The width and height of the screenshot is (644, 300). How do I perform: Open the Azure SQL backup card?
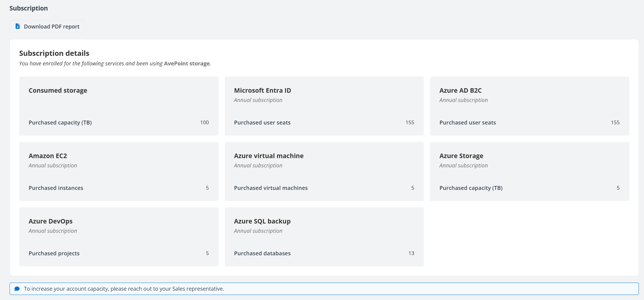click(x=262, y=221)
